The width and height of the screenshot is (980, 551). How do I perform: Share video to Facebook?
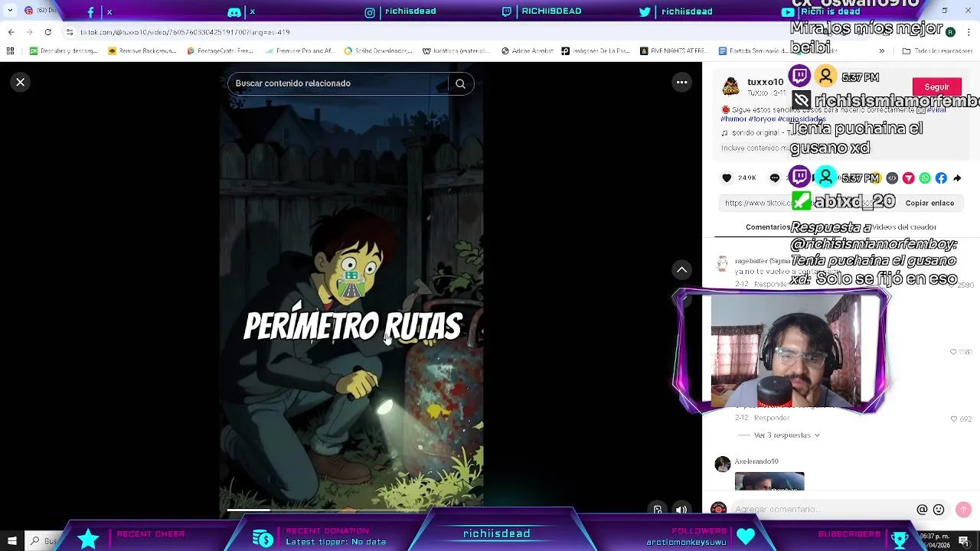(941, 178)
